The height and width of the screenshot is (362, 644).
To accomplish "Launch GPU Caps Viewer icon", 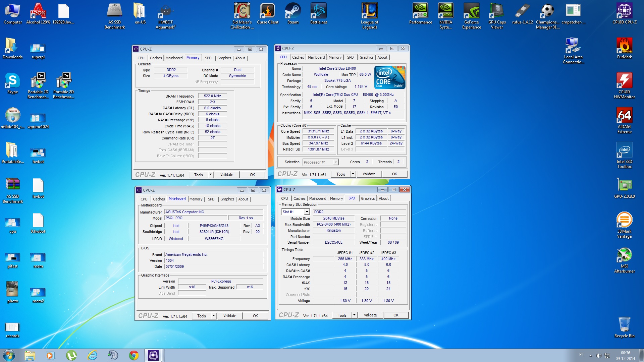I will click(497, 16).
